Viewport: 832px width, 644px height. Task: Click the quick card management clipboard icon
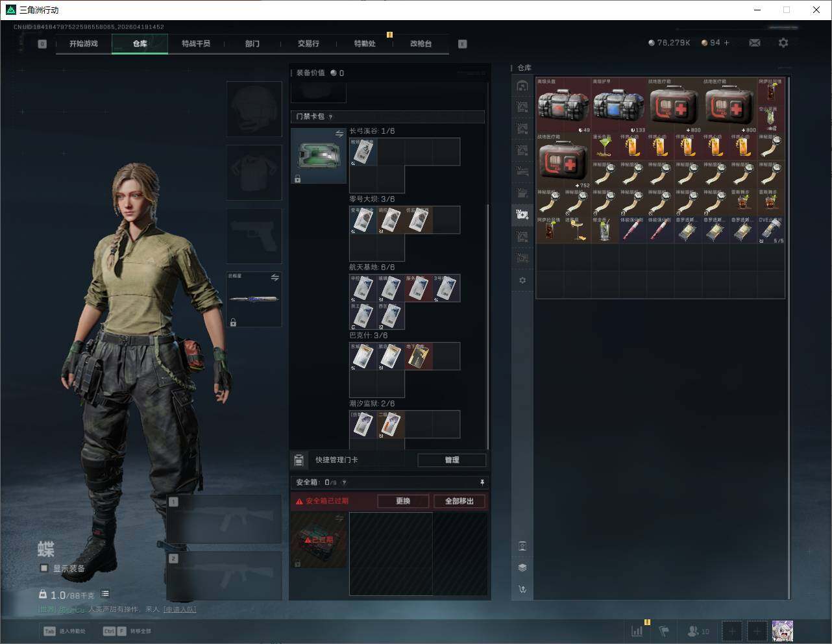pos(299,460)
